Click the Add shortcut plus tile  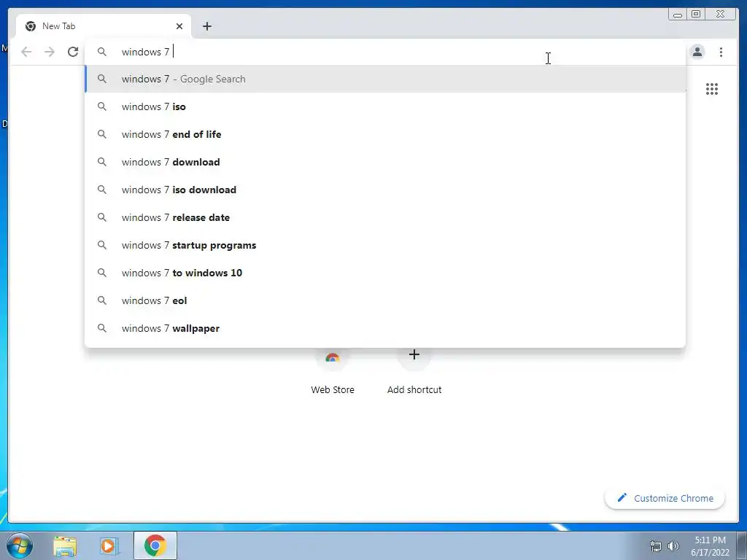(x=414, y=371)
